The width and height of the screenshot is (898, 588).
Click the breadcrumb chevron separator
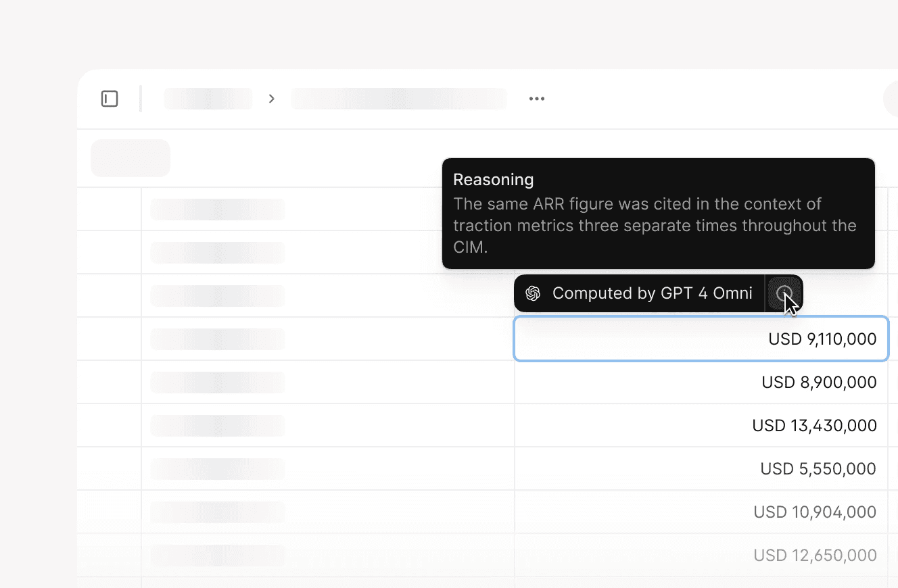point(272,99)
